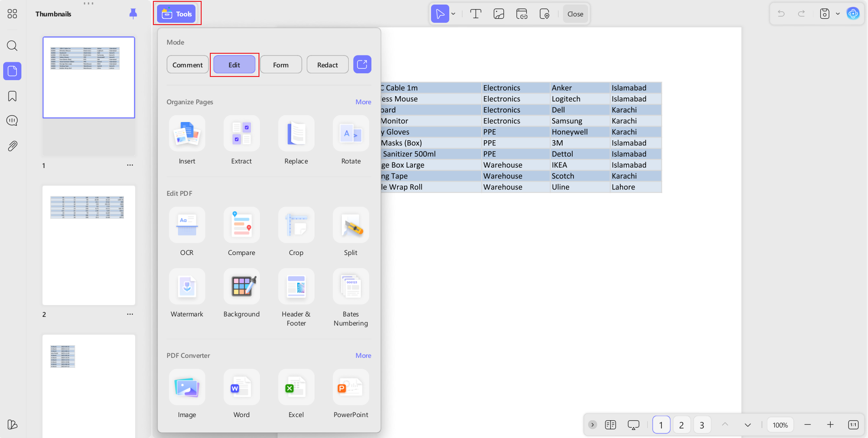Select the Crop tool icon
The image size is (868, 438).
[296, 225]
